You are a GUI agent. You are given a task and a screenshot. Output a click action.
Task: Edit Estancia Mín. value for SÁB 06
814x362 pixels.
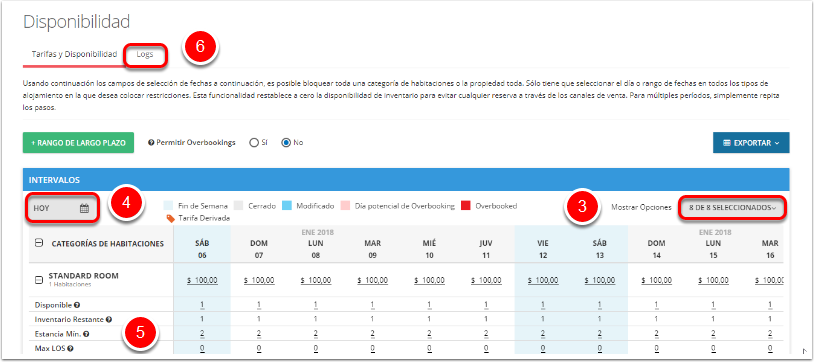pyautogui.click(x=202, y=334)
